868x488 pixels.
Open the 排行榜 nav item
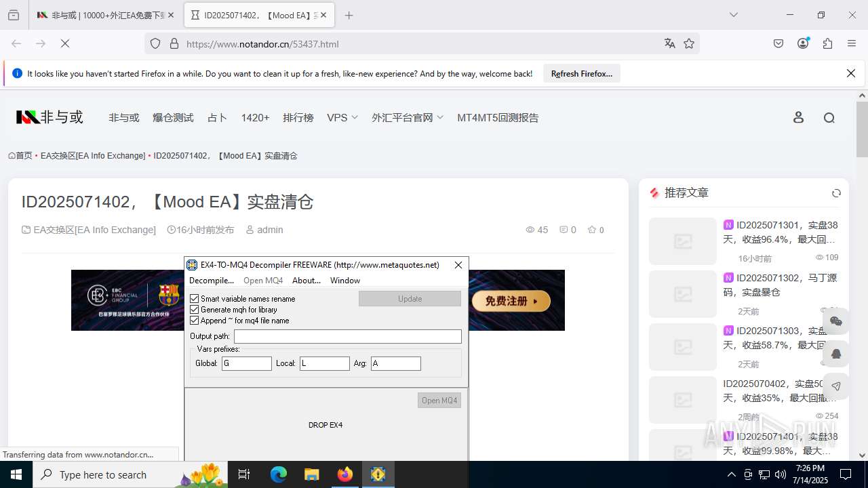298,117
